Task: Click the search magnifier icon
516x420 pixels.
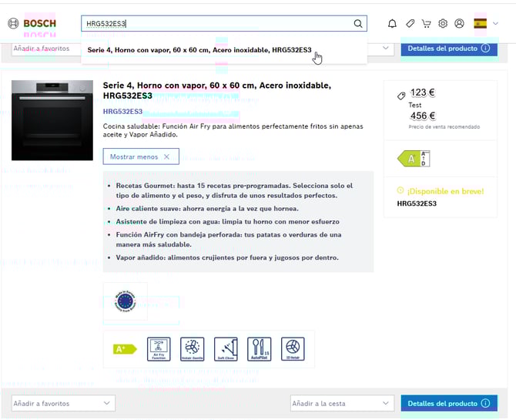Action: (358, 24)
